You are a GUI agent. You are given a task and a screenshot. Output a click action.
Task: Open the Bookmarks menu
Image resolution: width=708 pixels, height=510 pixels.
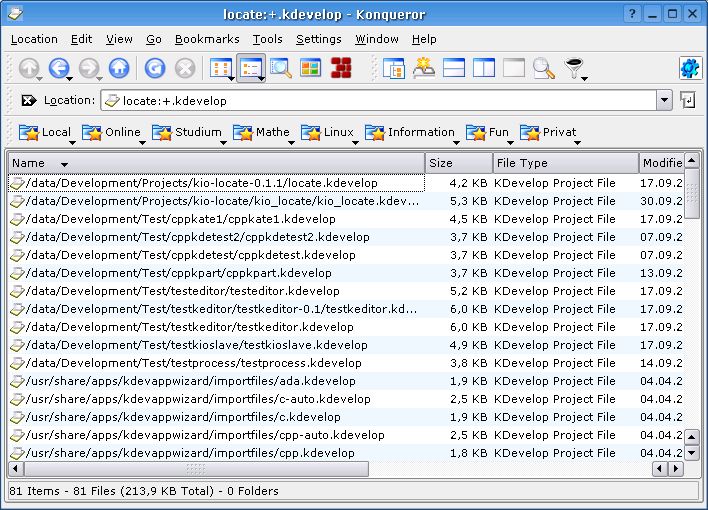(206, 39)
